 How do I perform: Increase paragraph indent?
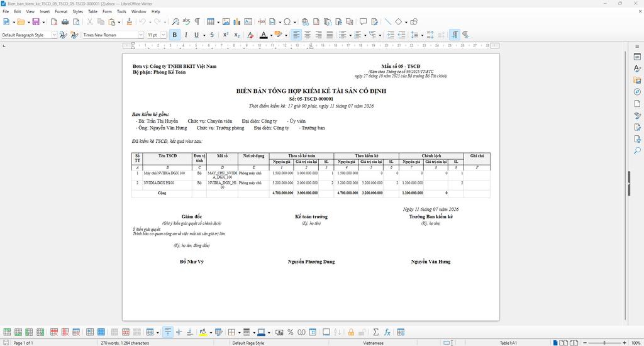(x=391, y=35)
